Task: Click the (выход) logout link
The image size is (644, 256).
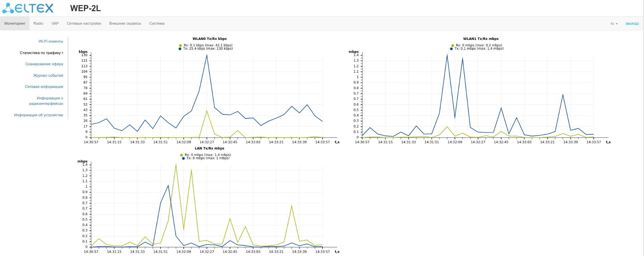Action: pyautogui.click(x=632, y=24)
